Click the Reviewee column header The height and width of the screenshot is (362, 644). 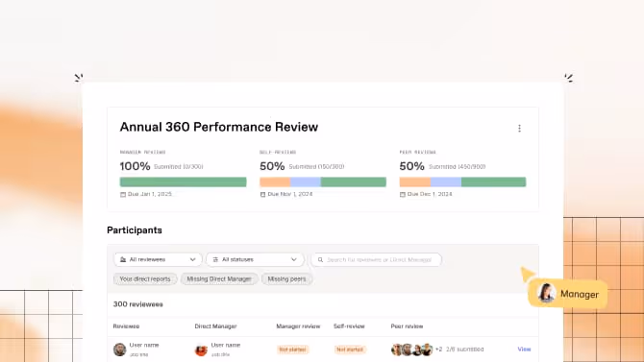(126, 326)
